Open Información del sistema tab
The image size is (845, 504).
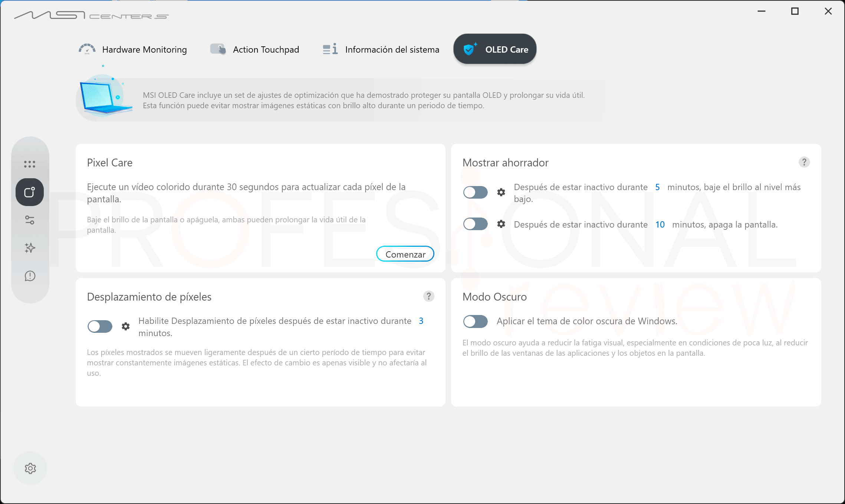(x=381, y=49)
